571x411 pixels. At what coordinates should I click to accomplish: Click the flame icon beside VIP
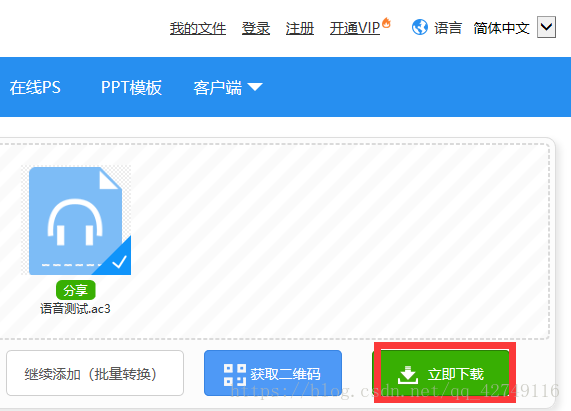tap(386, 23)
